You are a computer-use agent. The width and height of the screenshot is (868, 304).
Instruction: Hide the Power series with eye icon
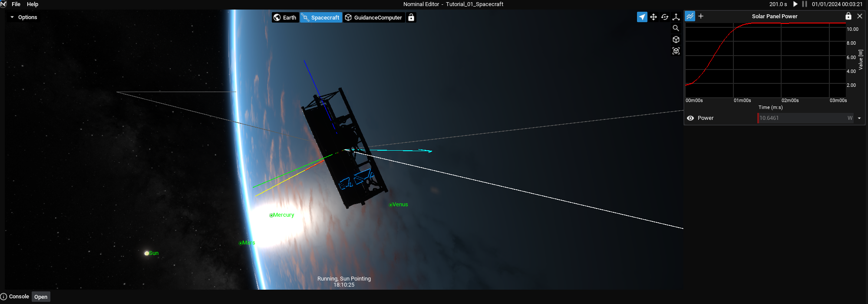[x=690, y=118]
